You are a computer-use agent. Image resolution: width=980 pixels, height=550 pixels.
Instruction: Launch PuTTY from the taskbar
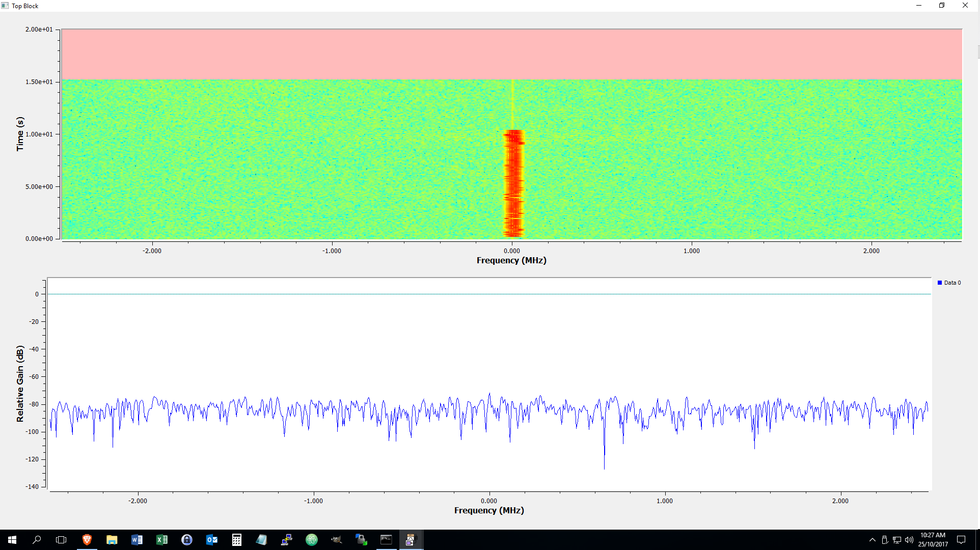click(x=287, y=540)
